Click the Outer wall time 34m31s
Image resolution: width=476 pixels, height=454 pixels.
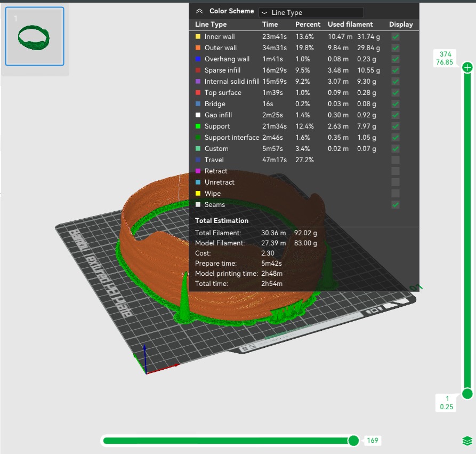coord(275,48)
